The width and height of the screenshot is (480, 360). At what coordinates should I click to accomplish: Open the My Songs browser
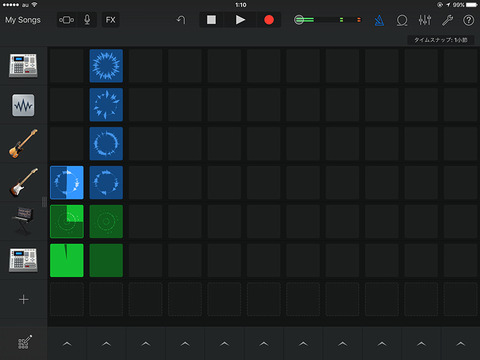click(23, 20)
